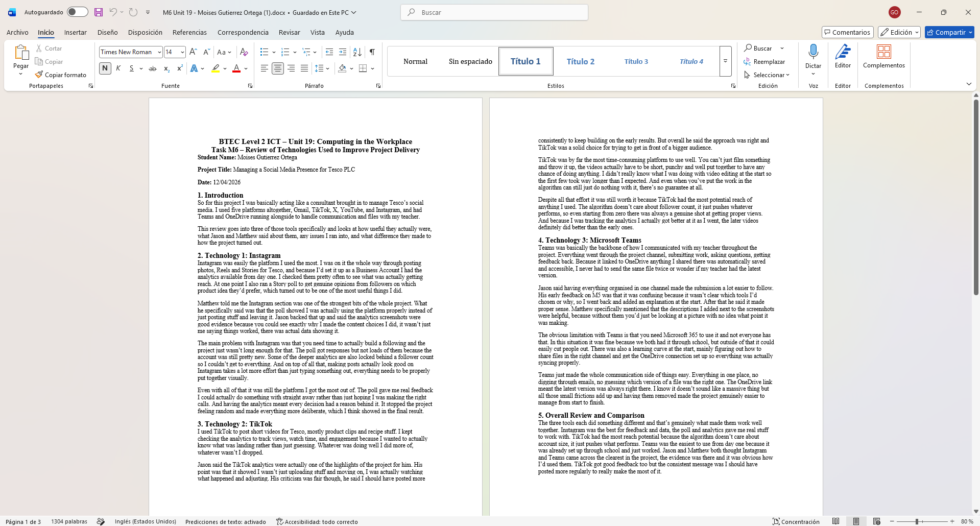Open the Insertar tab
This screenshot has width=980, height=526.
[75, 32]
